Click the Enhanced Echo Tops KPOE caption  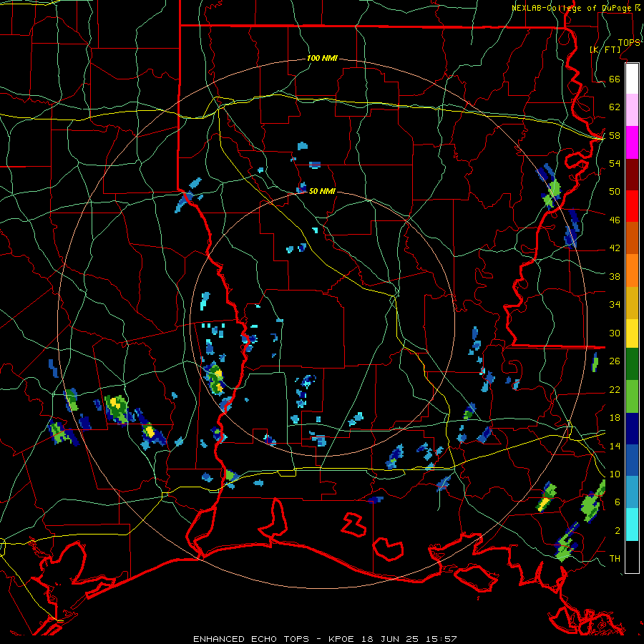[325, 639]
